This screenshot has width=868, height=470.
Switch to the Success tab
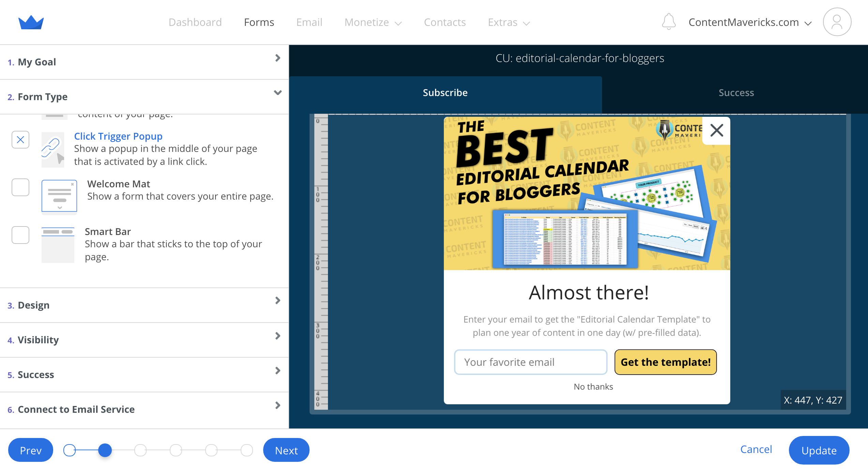pos(735,93)
